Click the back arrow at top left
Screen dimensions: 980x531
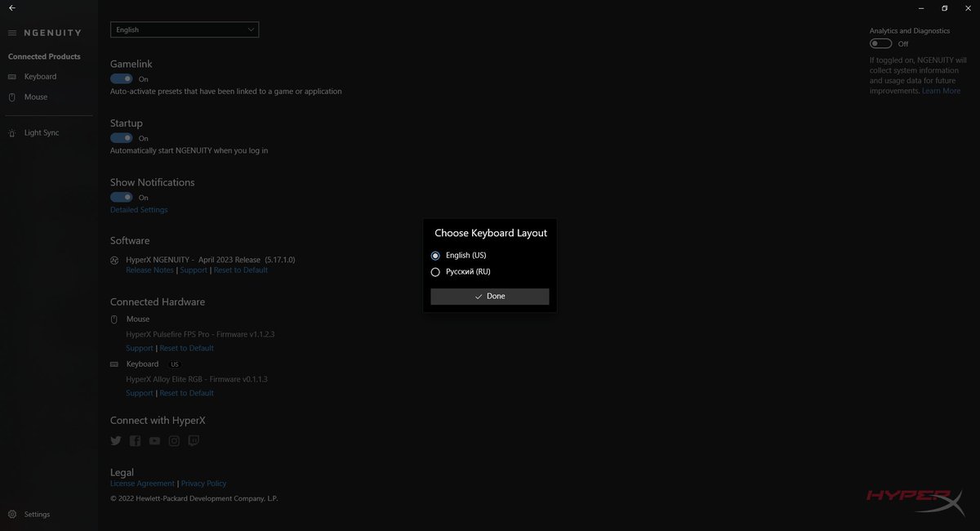point(11,8)
